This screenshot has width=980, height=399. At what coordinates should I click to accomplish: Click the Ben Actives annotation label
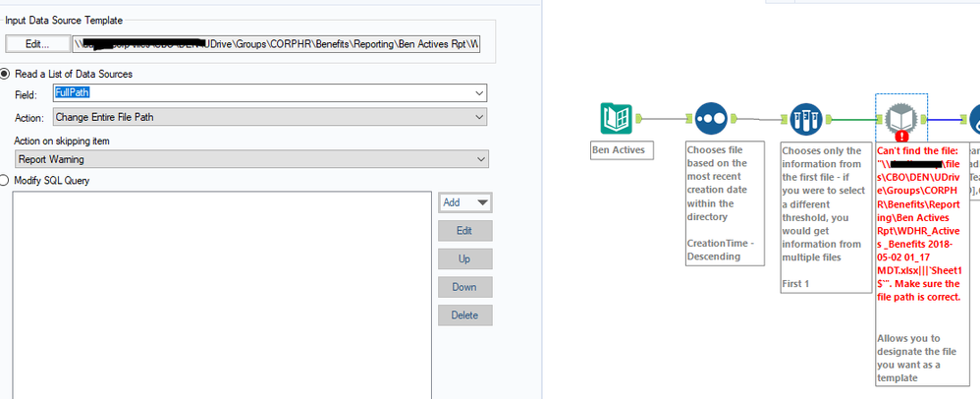point(622,150)
